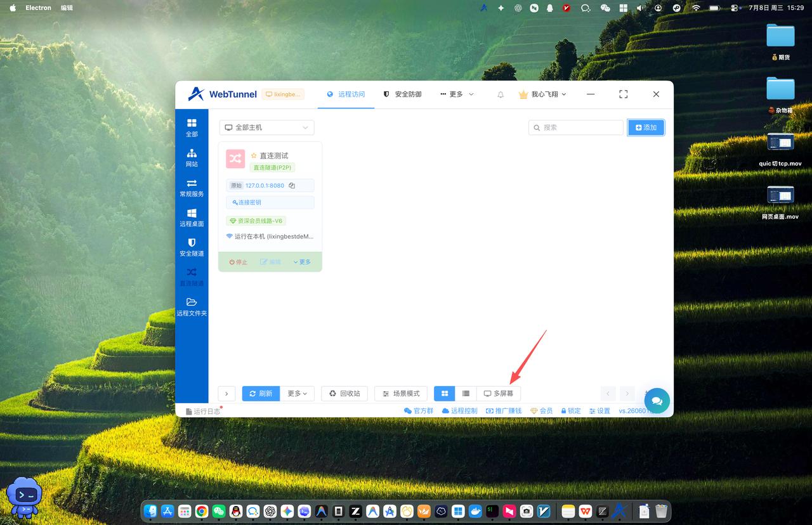Click into the 搜索 search field

pyautogui.click(x=576, y=127)
